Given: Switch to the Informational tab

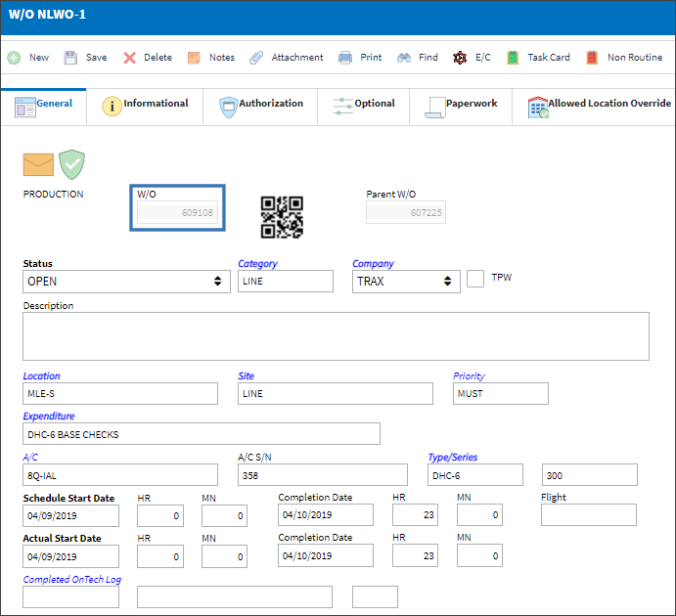Looking at the screenshot, I should pyautogui.click(x=145, y=108).
